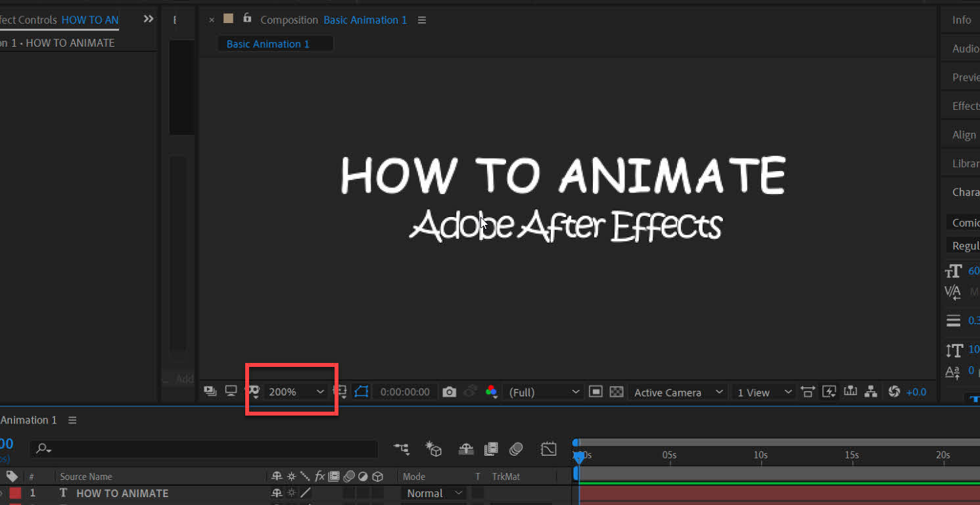Close the Composition panel
The image size is (980, 505).
pos(212,20)
